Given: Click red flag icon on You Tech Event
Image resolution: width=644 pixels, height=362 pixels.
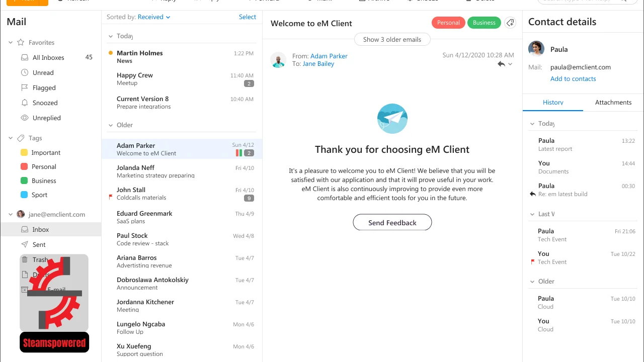Looking at the screenshot, I should pos(532,262).
